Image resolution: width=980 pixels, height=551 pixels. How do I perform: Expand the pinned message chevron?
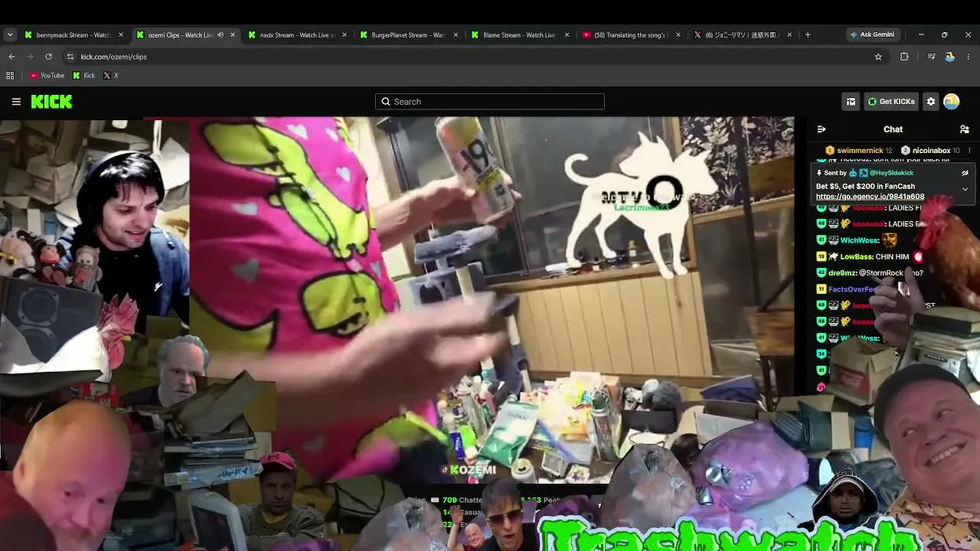[965, 188]
